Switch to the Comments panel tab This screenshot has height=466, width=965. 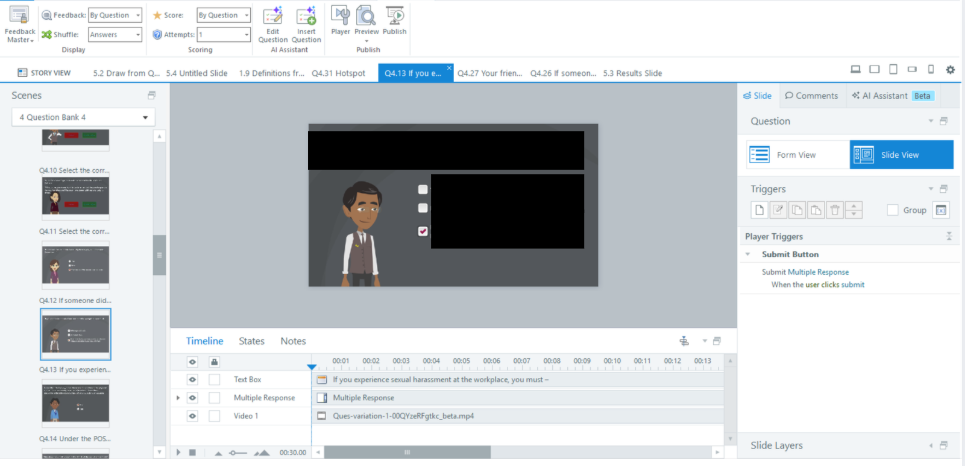[x=812, y=95]
